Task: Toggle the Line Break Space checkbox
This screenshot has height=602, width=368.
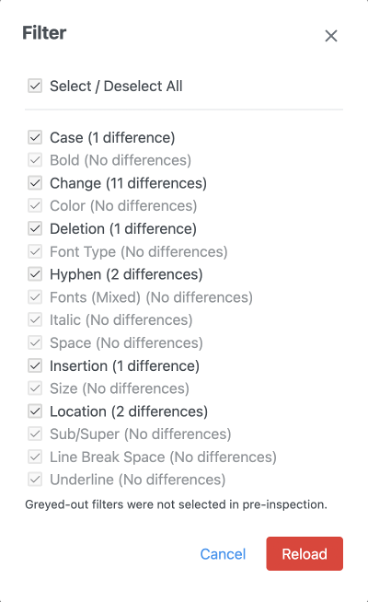Action: 35,457
